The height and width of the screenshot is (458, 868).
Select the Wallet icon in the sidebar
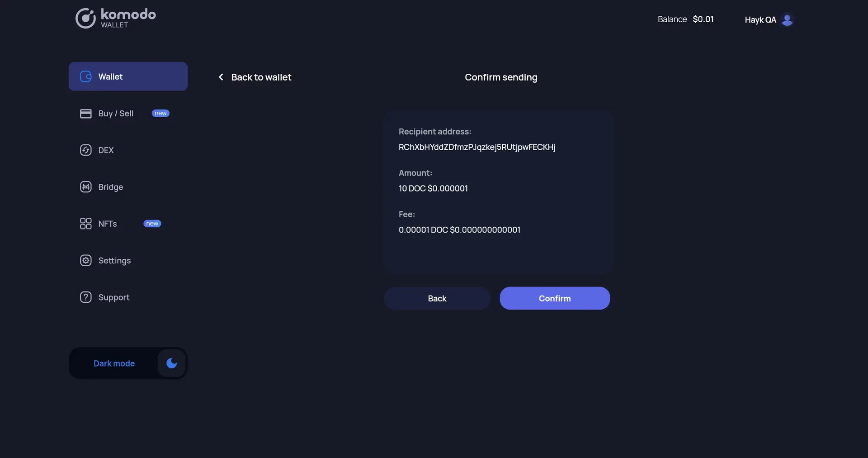(85, 76)
